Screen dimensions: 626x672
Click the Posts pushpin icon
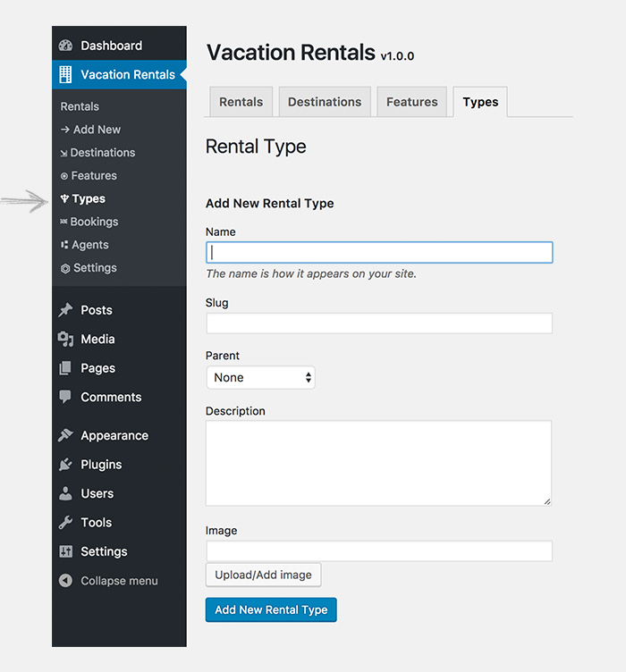tap(65, 310)
